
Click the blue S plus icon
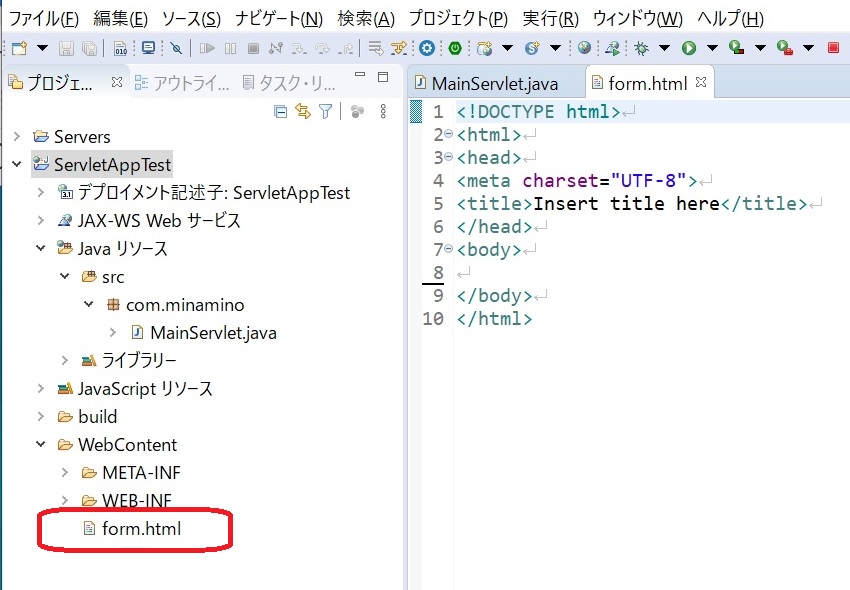532,48
